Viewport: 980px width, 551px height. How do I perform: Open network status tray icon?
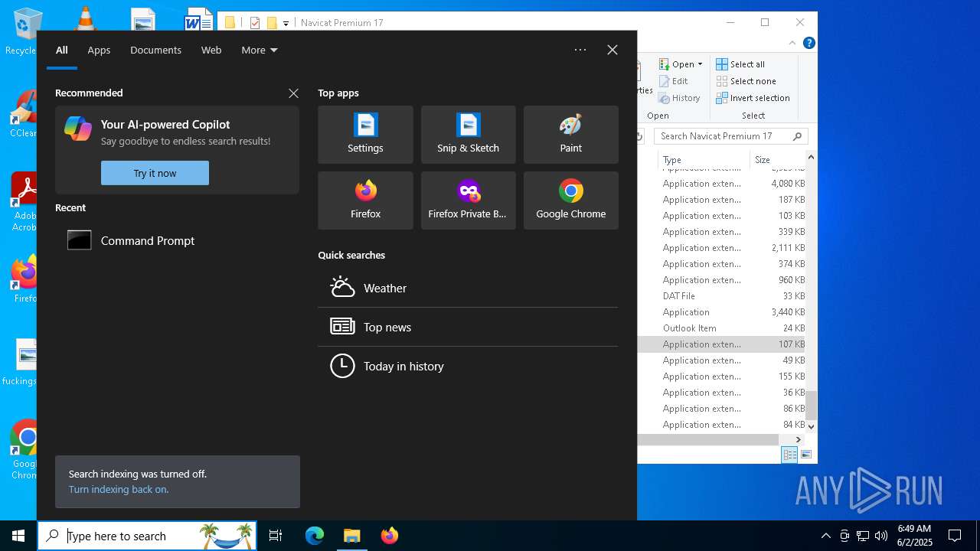pos(863,536)
